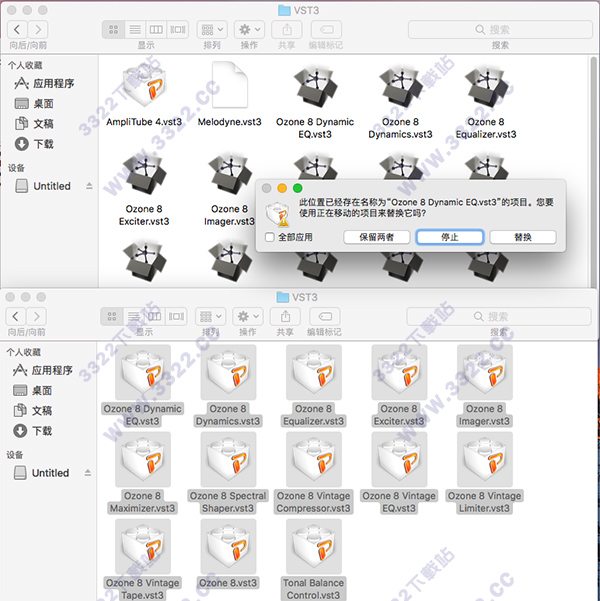
Task: Click 停止 button in dialog
Action: pos(450,237)
